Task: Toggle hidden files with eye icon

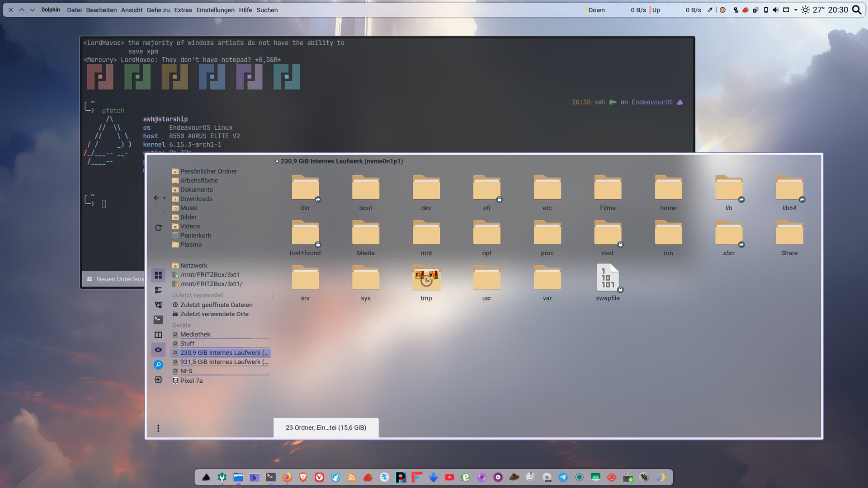Action: [158, 350]
